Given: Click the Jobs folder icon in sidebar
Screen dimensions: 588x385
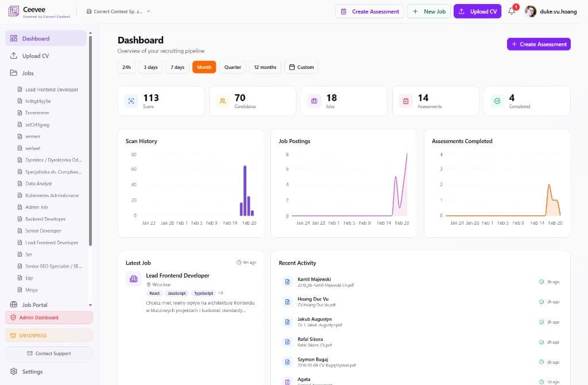Looking at the screenshot, I should coord(13,73).
